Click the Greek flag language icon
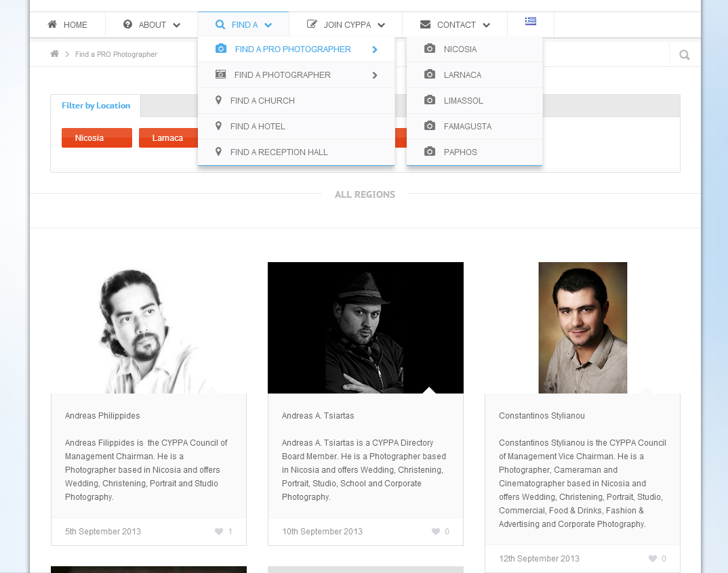 tap(531, 21)
